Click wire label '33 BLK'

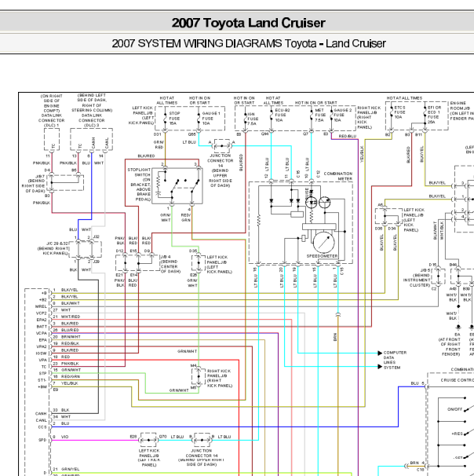pyautogui.click(x=61, y=410)
